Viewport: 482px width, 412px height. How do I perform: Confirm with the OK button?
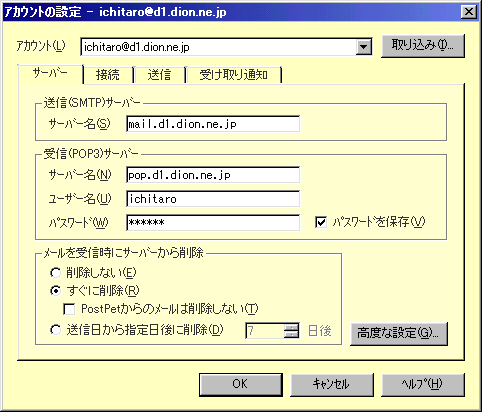pyautogui.click(x=241, y=385)
